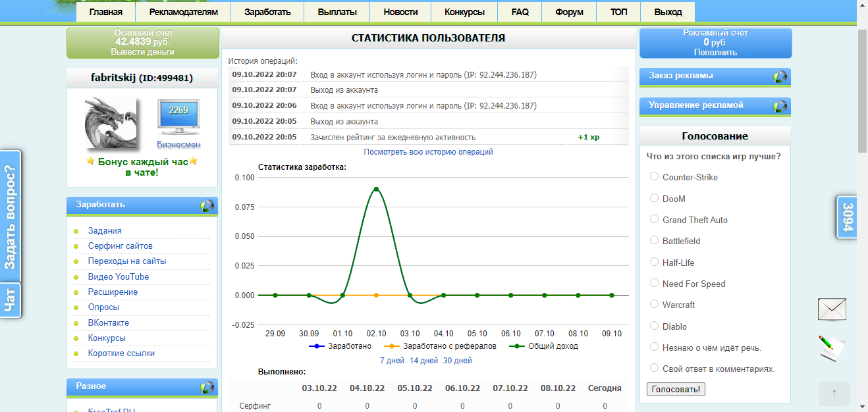The image size is (868, 412).
Task: Click Пополнить on the advertising account
Action: point(715,53)
